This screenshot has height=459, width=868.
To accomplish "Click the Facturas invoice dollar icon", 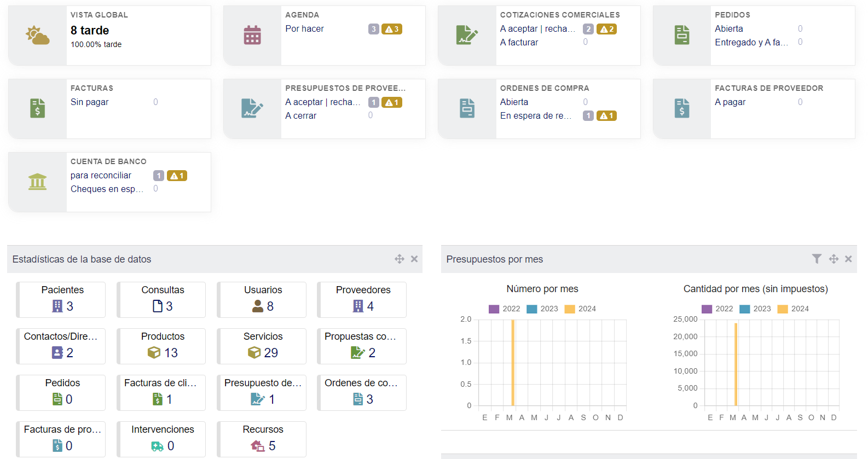I will point(37,108).
